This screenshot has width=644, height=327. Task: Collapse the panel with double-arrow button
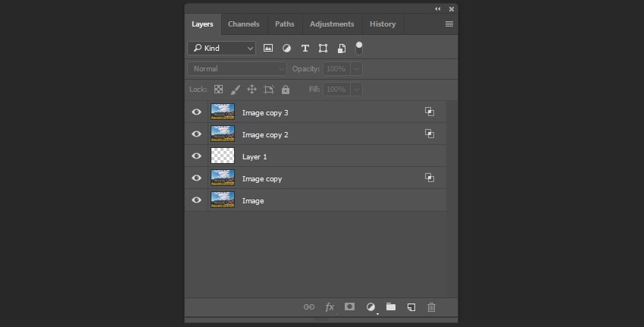pos(437,9)
